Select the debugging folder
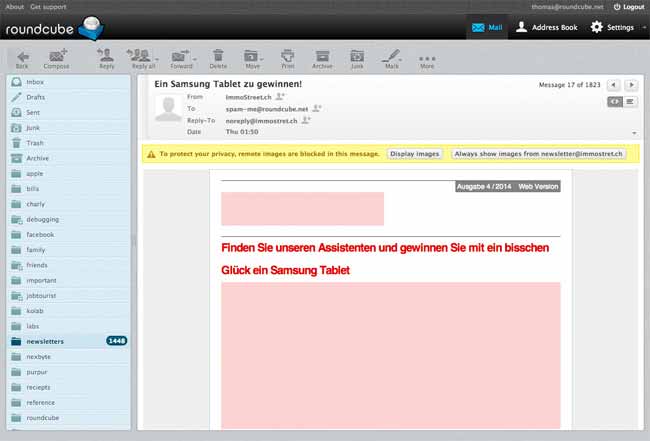 68,219
